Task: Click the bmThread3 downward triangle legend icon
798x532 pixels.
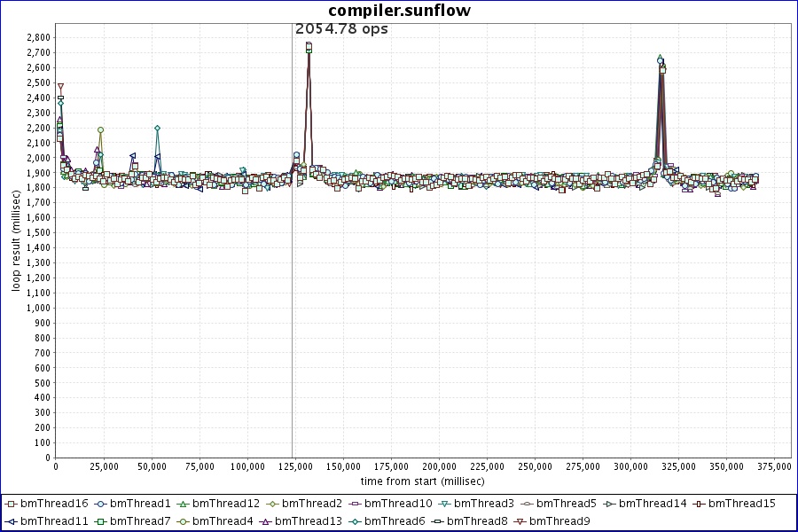Action: click(x=443, y=504)
